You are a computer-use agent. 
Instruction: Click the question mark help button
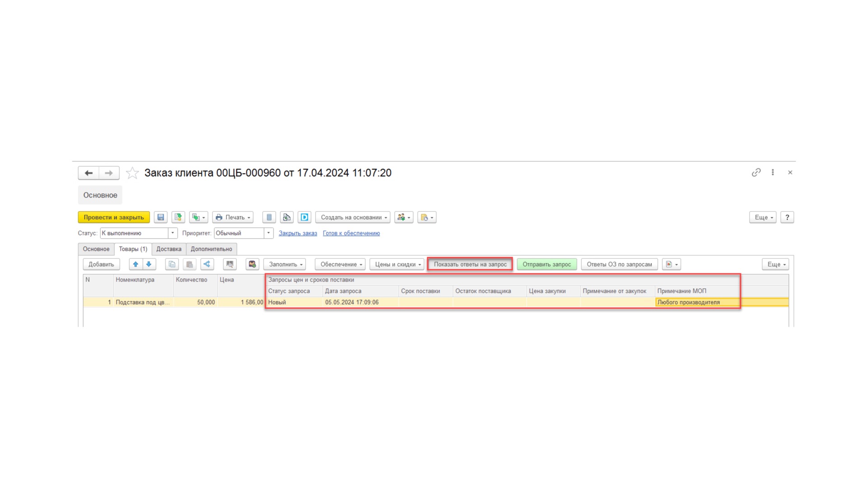[787, 217]
